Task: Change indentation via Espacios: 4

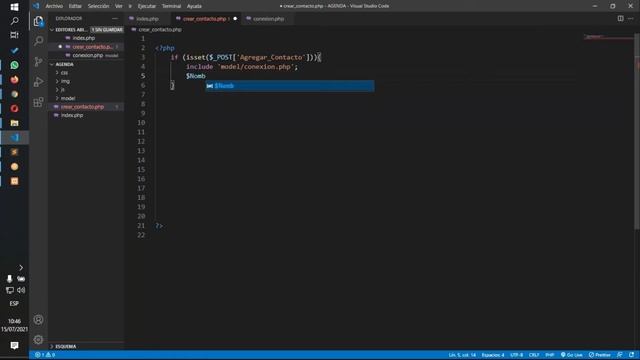Action: (x=493, y=355)
